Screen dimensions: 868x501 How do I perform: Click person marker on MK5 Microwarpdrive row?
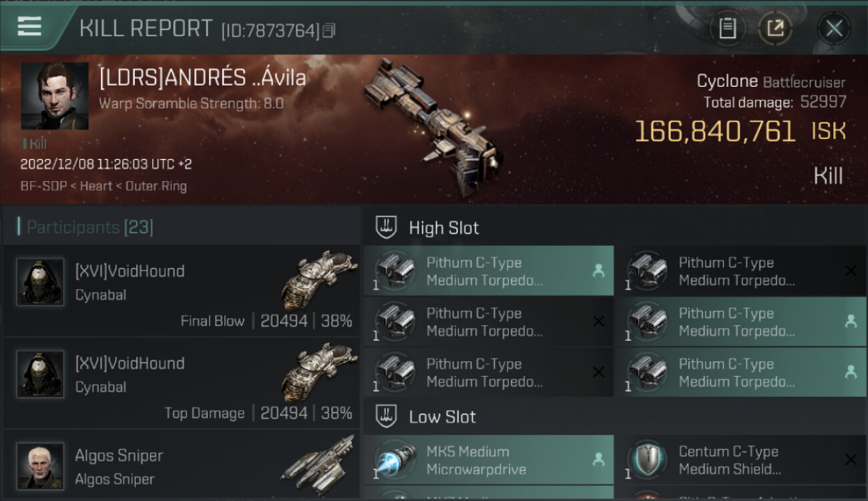pyautogui.click(x=598, y=460)
